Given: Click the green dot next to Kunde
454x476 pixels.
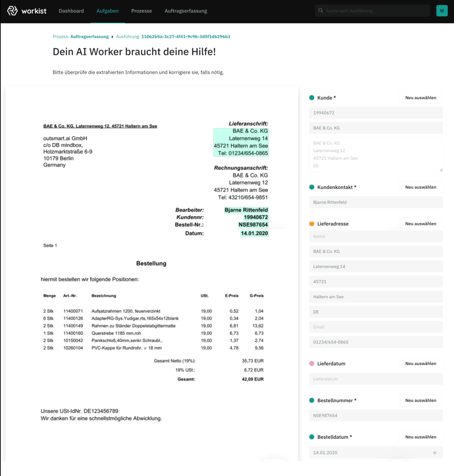Looking at the screenshot, I should pyautogui.click(x=312, y=98).
